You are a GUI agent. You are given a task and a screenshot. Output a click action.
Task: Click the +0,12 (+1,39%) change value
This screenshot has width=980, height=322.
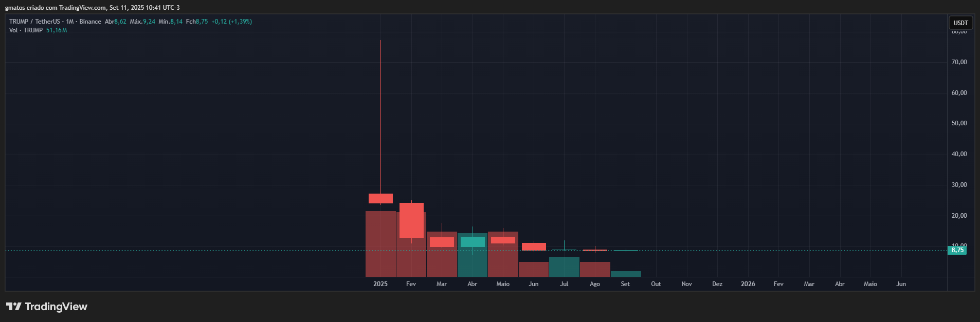232,22
